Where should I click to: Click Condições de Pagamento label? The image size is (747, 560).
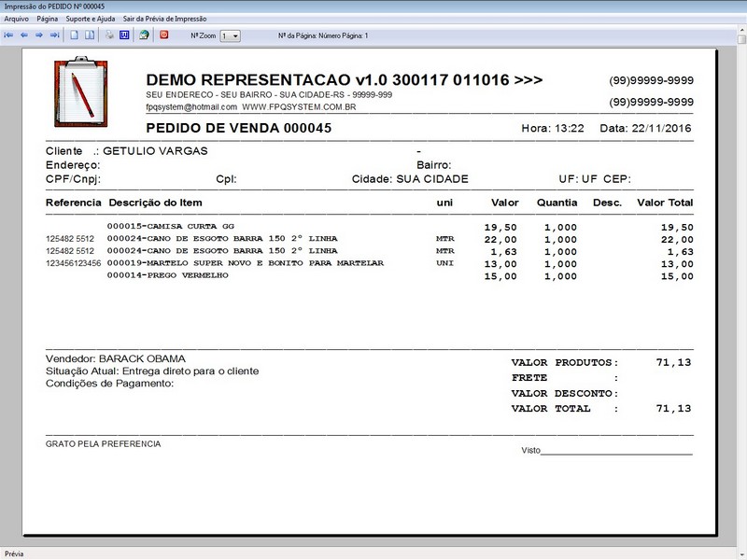point(109,384)
